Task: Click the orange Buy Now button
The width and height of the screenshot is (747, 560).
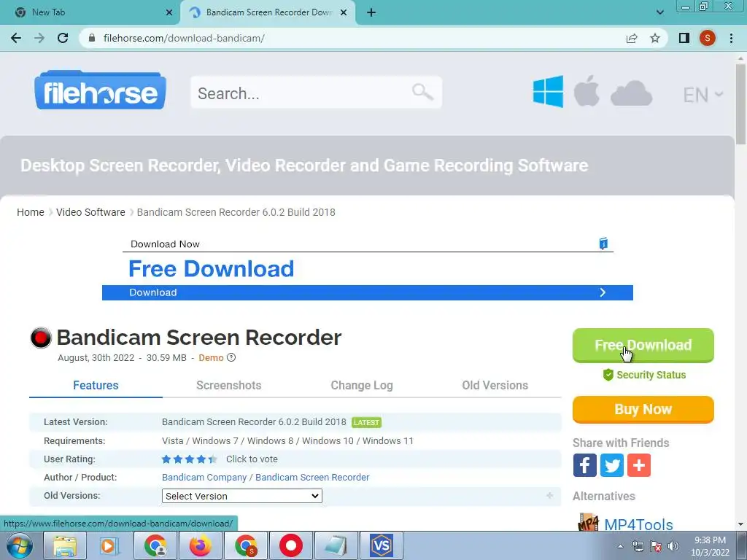Action: coord(643,410)
